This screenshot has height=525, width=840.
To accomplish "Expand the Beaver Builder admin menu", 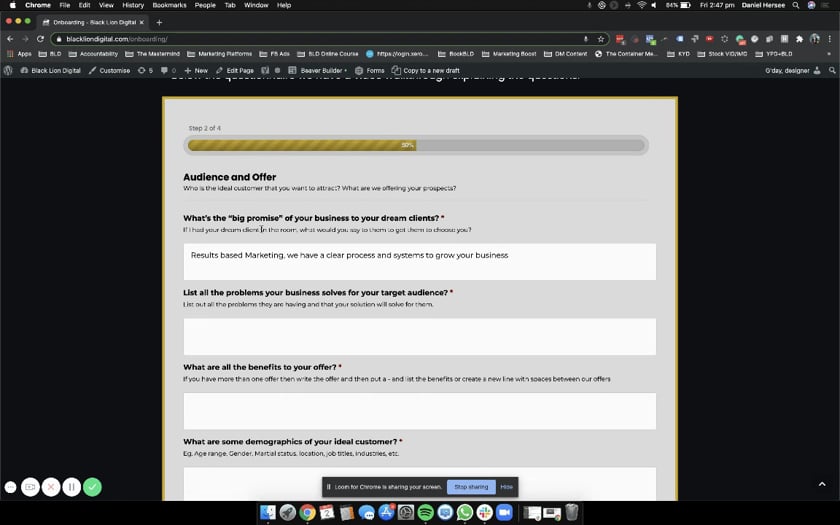I will click(318, 70).
